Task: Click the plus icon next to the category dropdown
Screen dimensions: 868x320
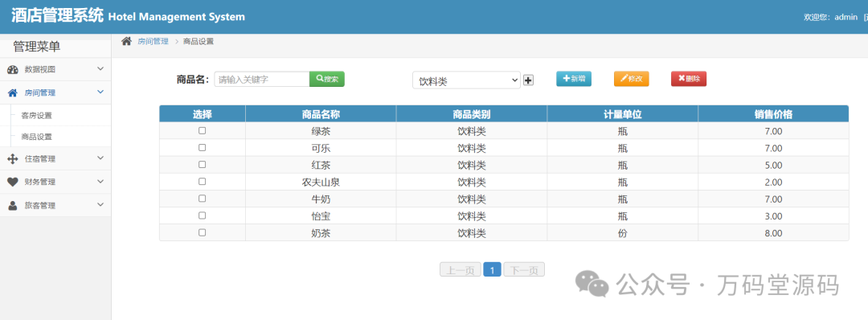Action: tap(528, 81)
